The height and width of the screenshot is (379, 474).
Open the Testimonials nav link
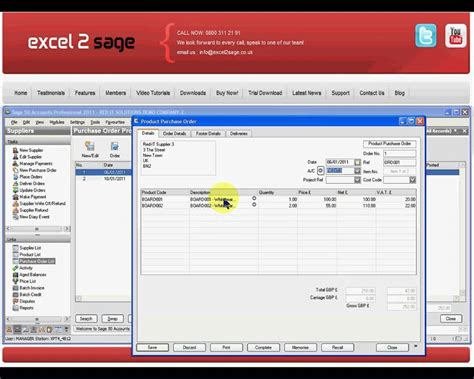tap(51, 93)
